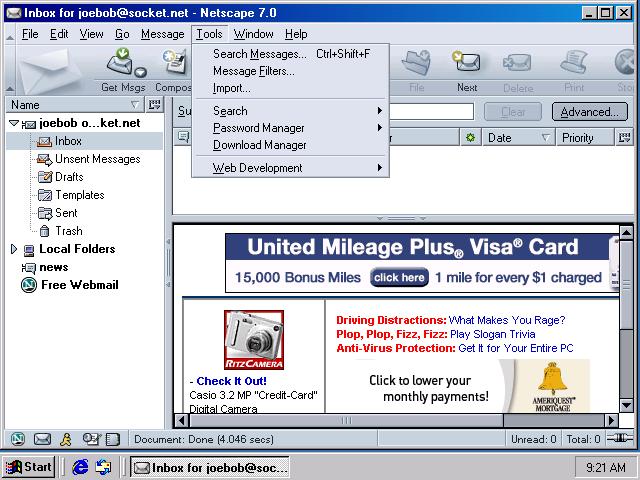
Task: Open the Free Webmail account
Action: [x=80, y=284]
